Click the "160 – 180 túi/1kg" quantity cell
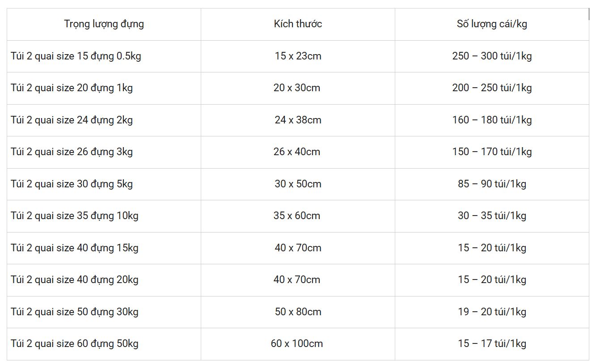This screenshot has width=596, height=364. 492,120
